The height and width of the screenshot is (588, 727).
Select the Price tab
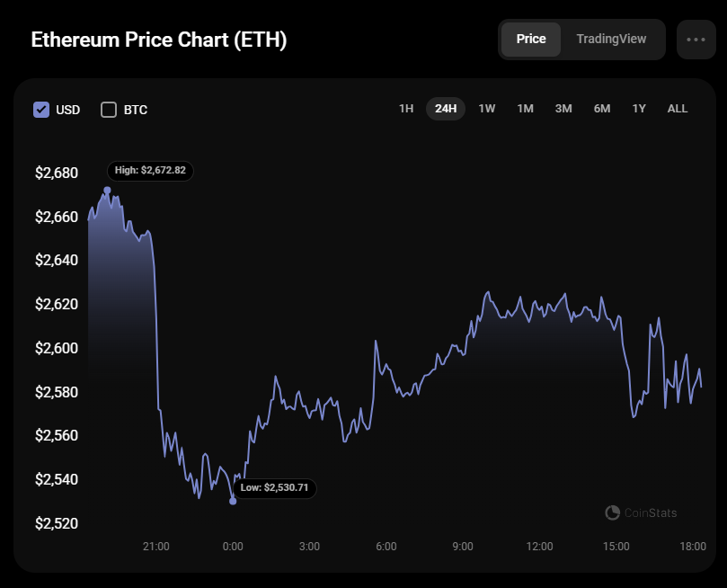(x=531, y=39)
